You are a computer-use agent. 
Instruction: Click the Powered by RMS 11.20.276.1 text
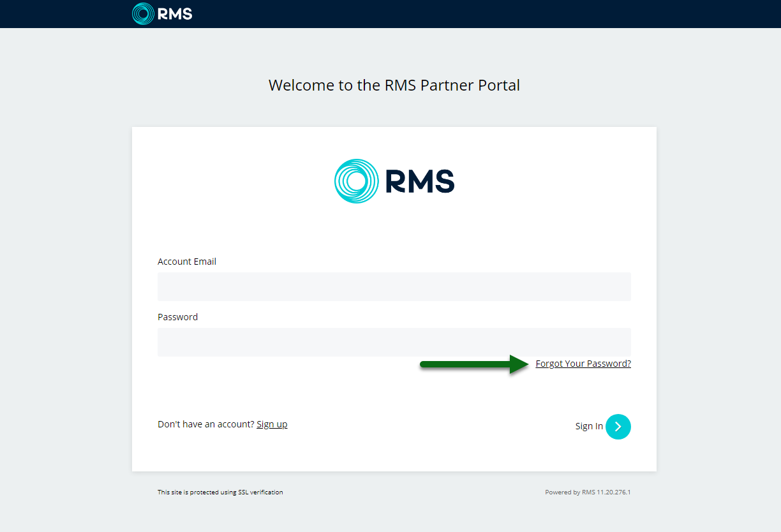click(588, 492)
